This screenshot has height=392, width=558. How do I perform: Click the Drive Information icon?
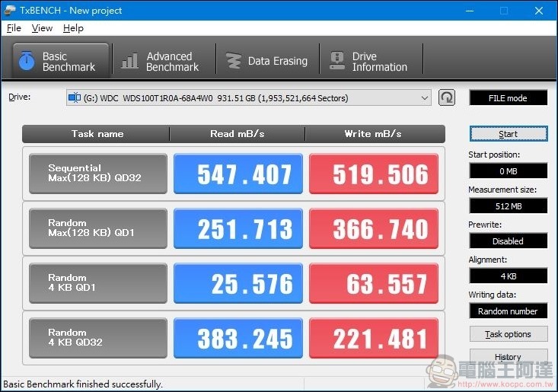tap(337, 61)
